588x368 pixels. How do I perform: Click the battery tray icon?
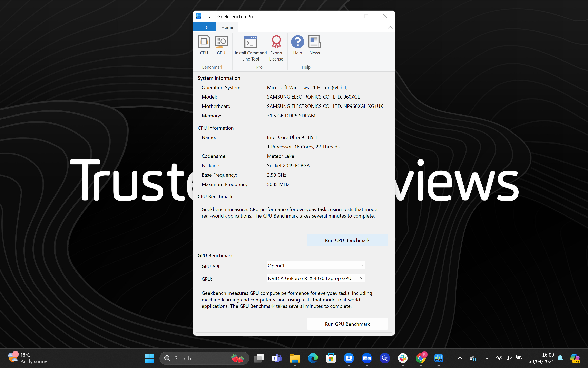click(x=519, y=358)
